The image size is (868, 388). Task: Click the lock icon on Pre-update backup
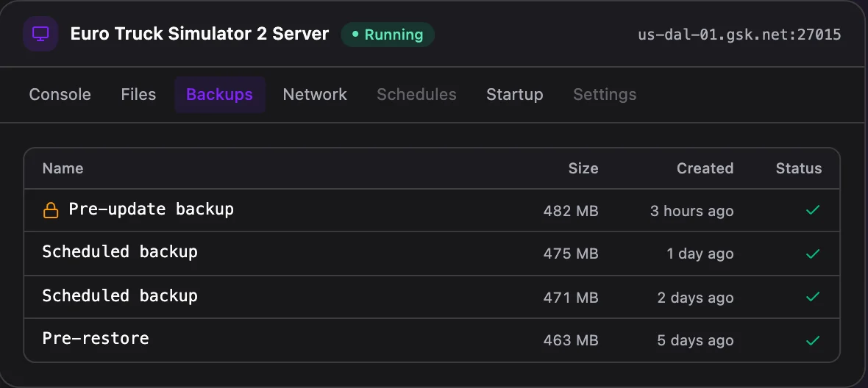50,211
